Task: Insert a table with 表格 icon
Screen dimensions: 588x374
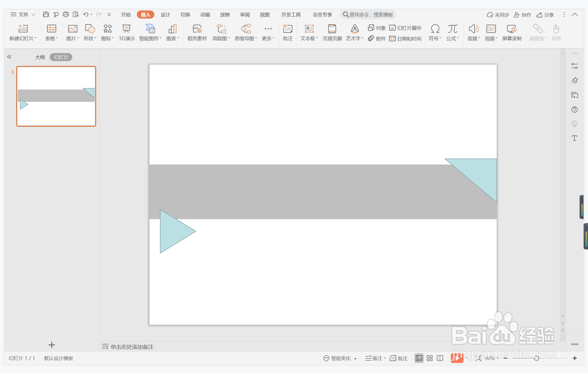Action: click(x=51, y=32)
